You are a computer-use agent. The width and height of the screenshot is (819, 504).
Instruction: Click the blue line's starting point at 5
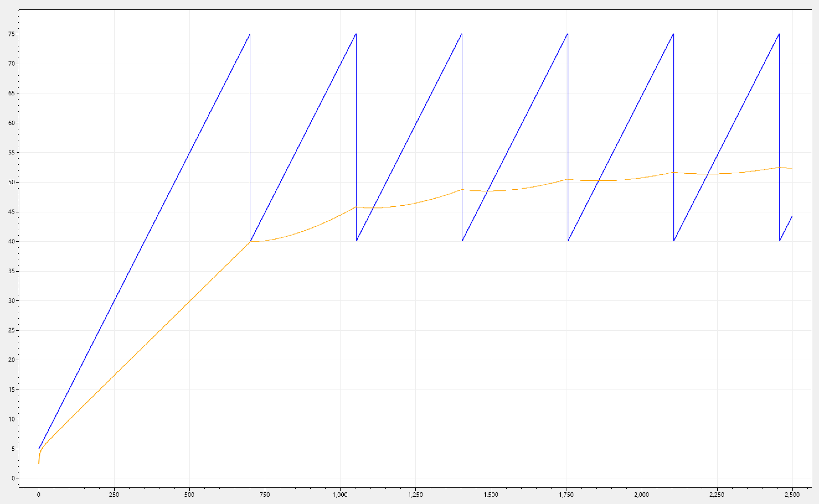click(x=39, y=448)
